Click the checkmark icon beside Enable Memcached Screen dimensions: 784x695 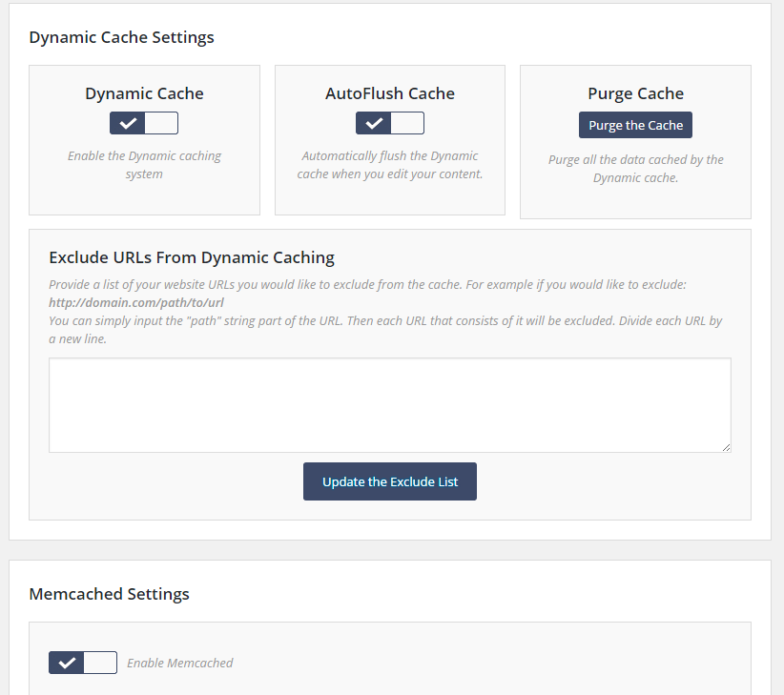[x=67, y=663]
